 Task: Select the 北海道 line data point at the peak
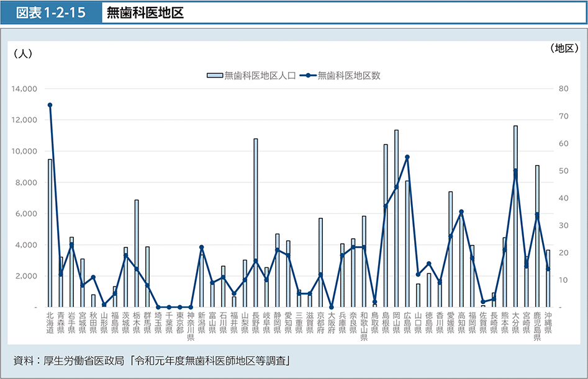50,105
